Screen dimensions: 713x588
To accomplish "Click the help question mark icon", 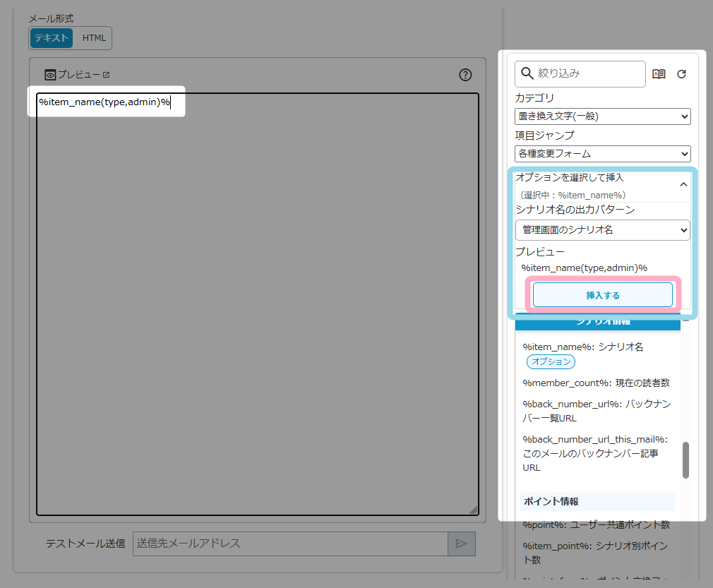I will pyautogui.click(x=465, y=75).
